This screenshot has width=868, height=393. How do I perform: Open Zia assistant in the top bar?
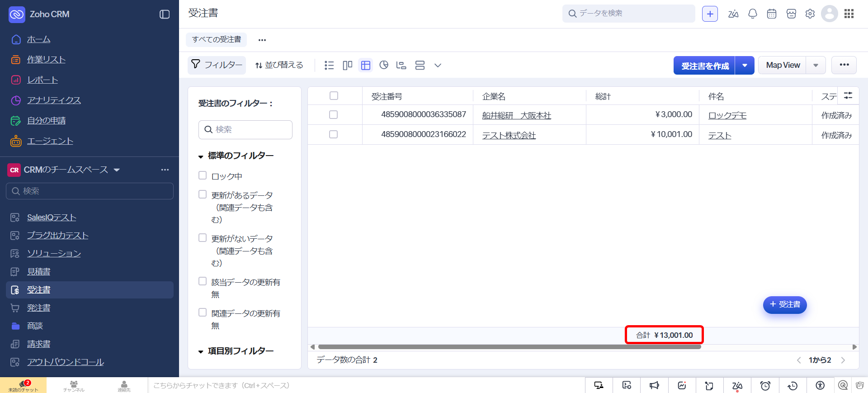click(x=733, y=14)
